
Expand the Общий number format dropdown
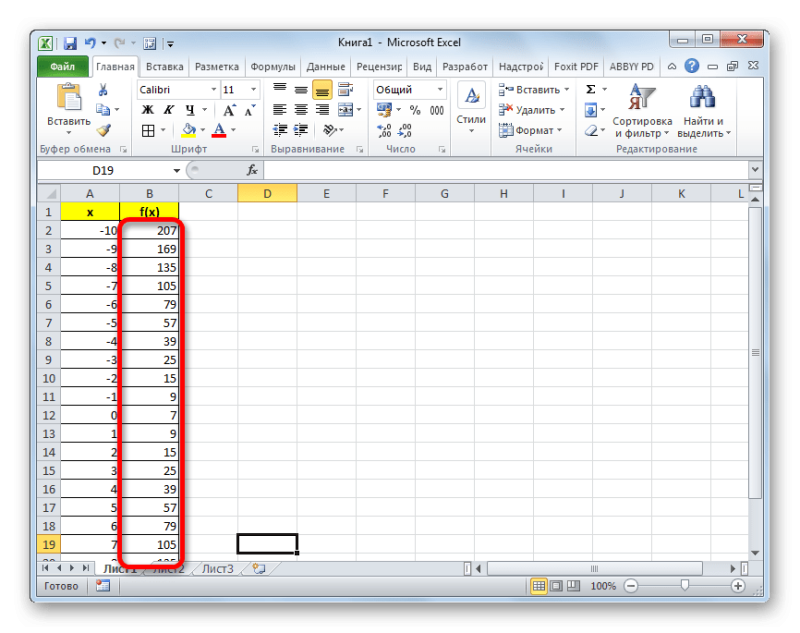(x=440, y=90)
